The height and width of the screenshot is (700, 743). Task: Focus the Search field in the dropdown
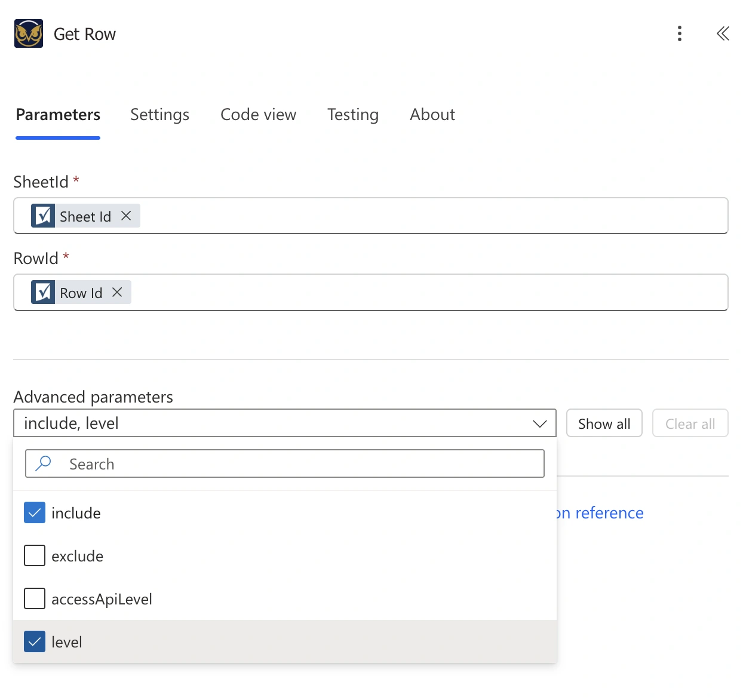tap(285, 463)
